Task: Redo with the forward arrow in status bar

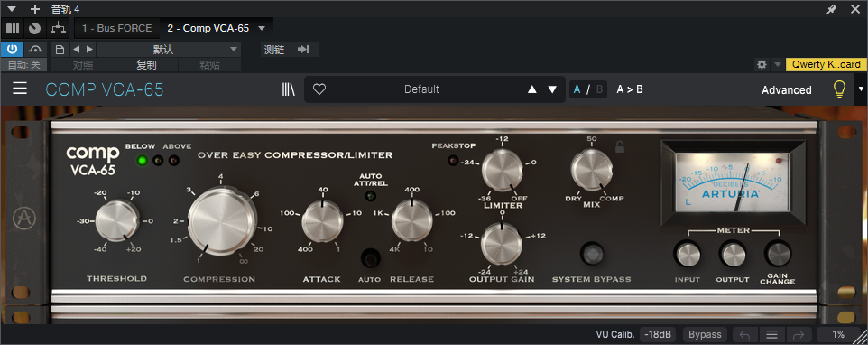Action: click(x=799, y=334)
